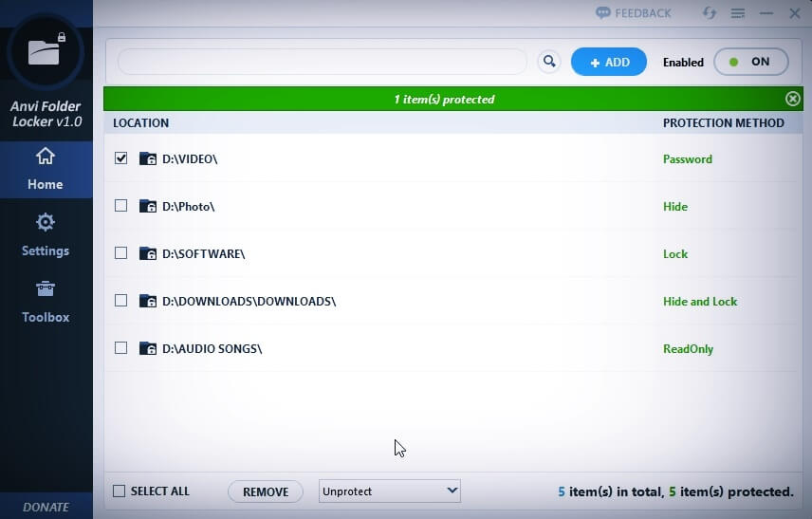This screenshot has width=812, height=519.
Task: Click the search magnifier icon
Action: pos(549,62)
